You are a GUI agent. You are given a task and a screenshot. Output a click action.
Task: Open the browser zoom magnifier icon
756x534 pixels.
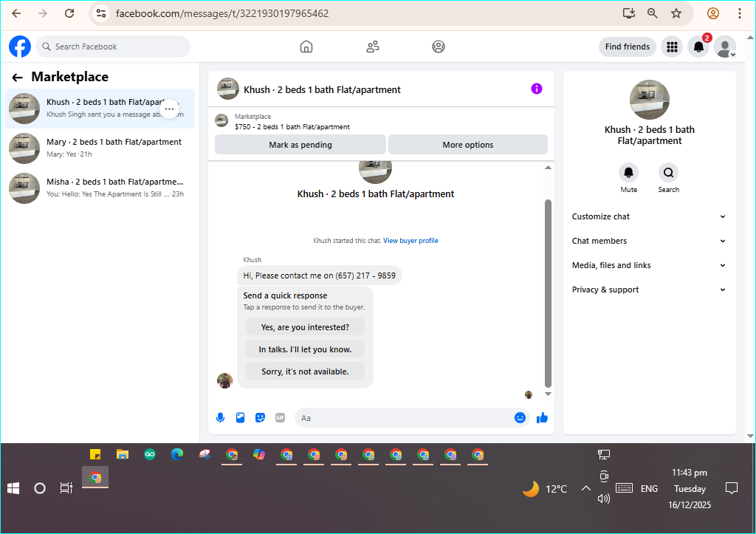coord(653,13)
